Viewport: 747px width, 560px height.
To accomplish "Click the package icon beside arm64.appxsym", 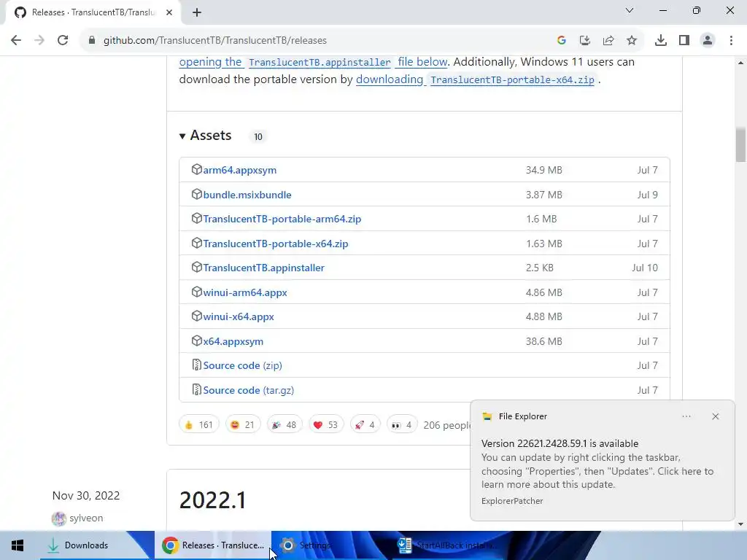I will (197, 169).
